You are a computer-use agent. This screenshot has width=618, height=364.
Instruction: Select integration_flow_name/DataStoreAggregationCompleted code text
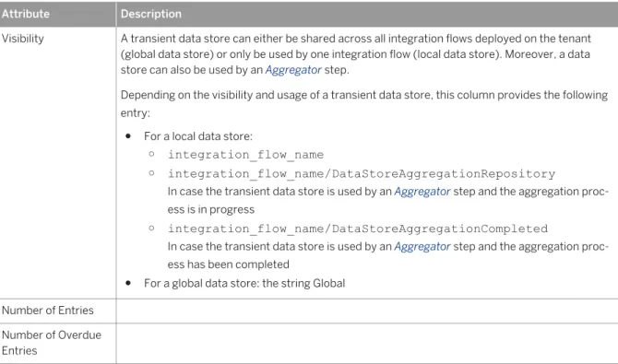pos(358,229)
